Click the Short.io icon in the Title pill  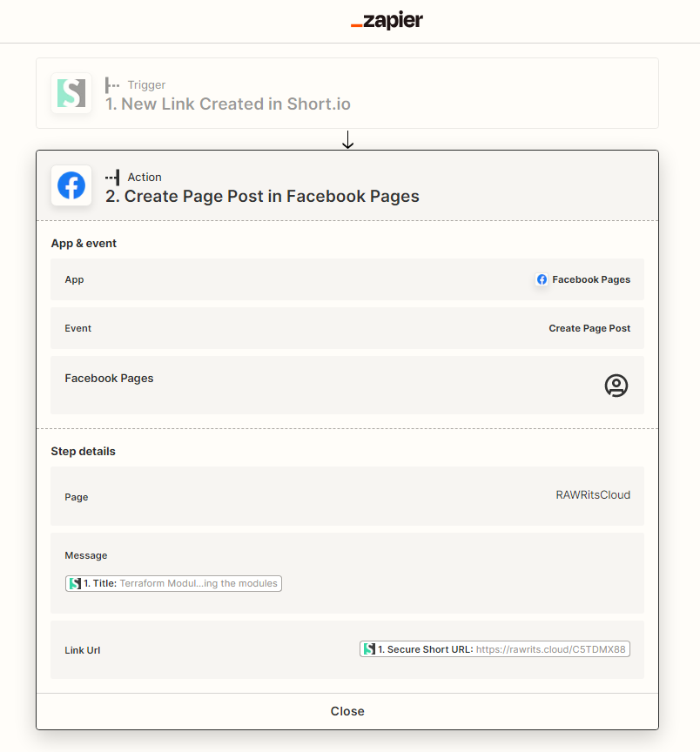tap(76, 584)
